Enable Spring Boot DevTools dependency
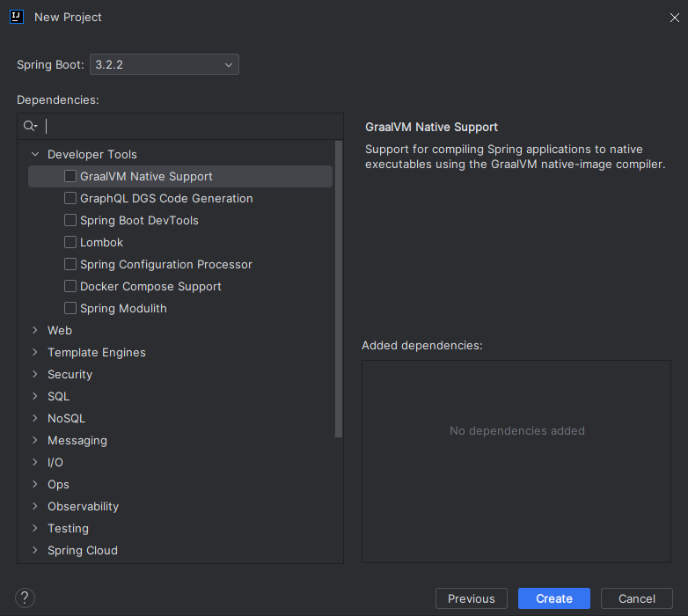 [70, 220]
